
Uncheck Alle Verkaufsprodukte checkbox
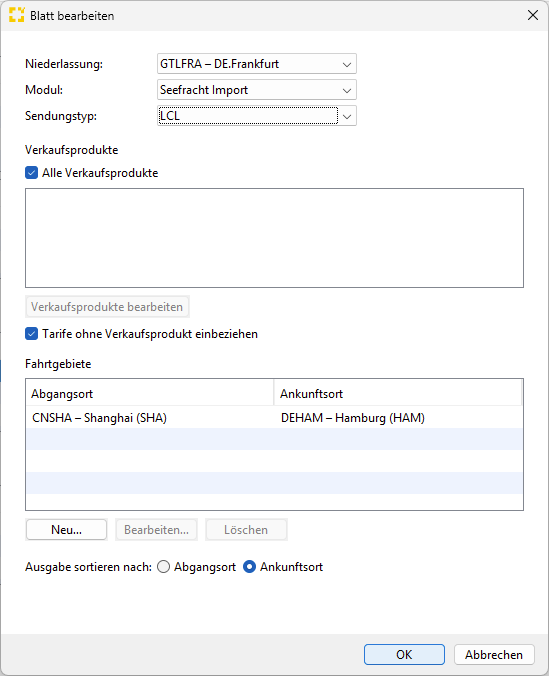coord(31,173)
